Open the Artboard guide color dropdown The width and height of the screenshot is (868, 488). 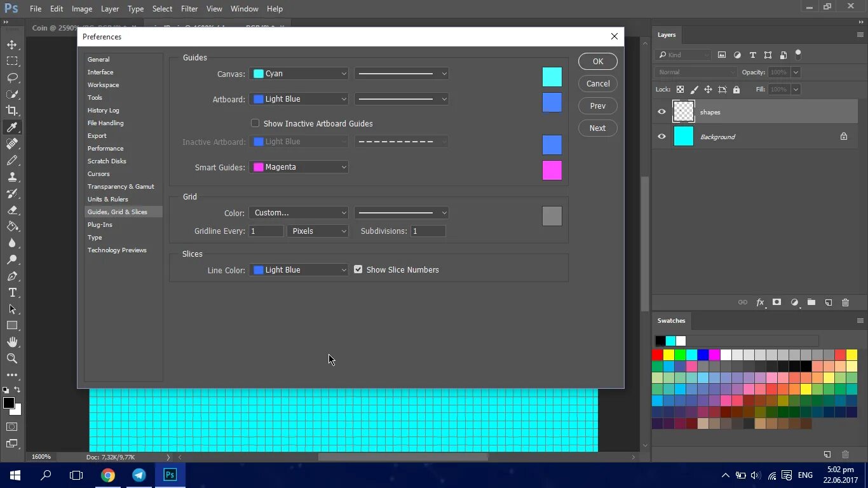[299, 99]
